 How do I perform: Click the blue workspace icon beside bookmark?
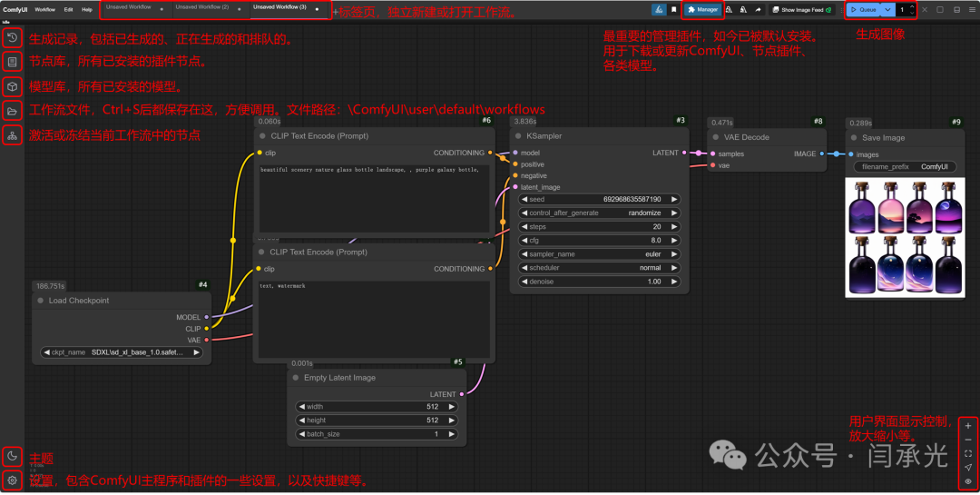click(x=659, y=9)
